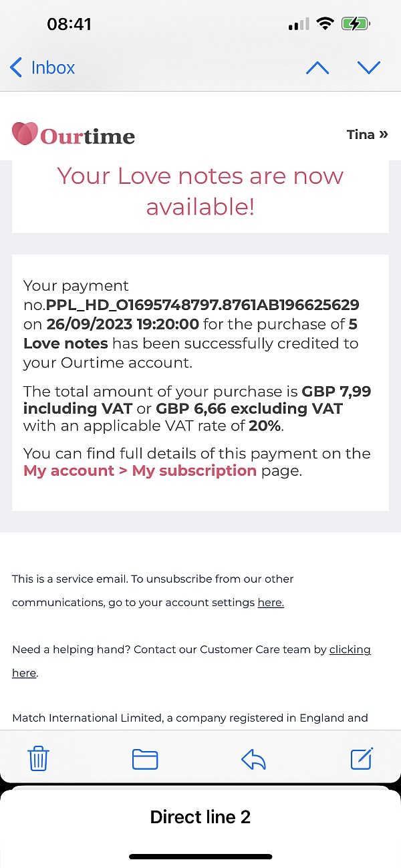Viewport: 401px width, 868px height.
Task: Tap the cellular signal bars
Action: [x=298, y=25]
